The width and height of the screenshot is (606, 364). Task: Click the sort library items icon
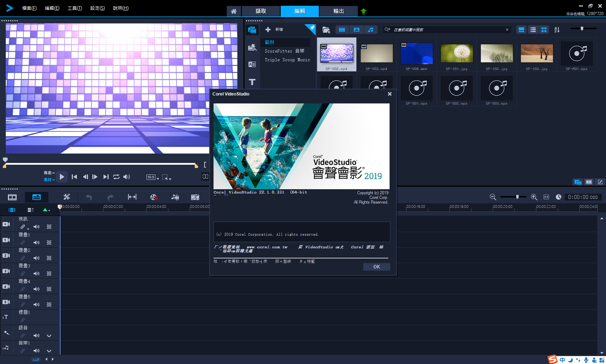tap(557, 30)
